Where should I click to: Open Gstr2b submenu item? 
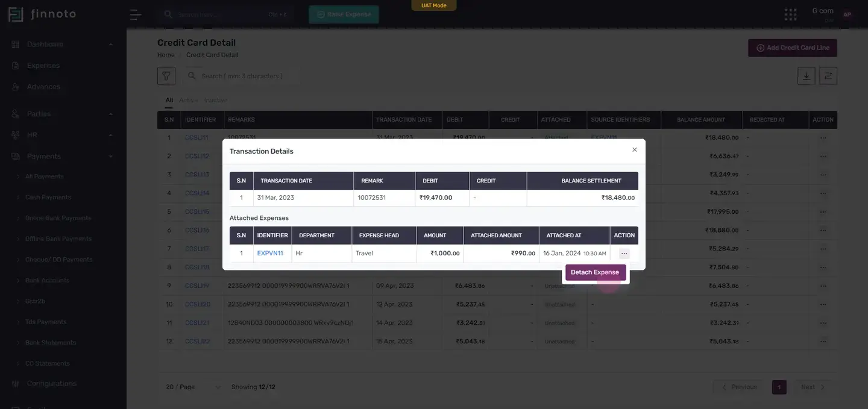click(35, 301)
